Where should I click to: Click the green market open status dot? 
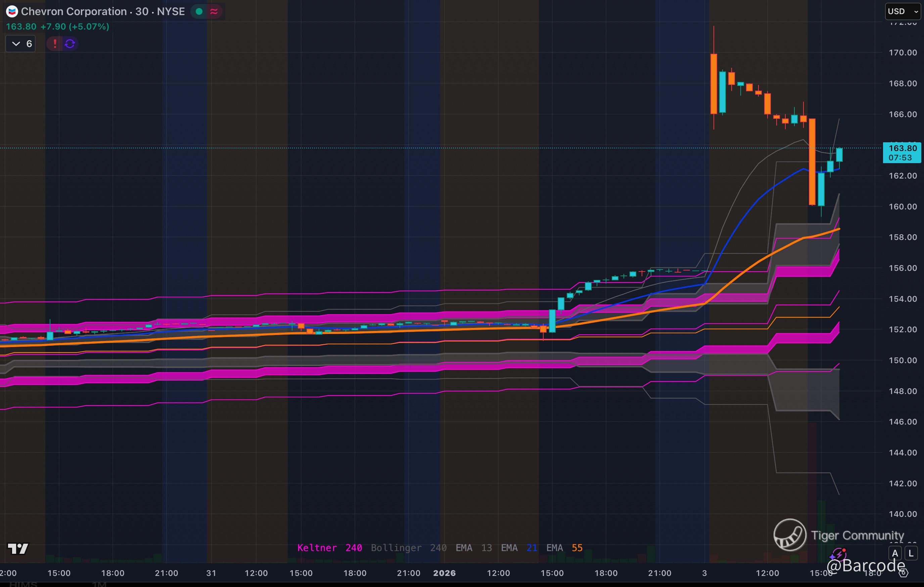tap(199, 11)
